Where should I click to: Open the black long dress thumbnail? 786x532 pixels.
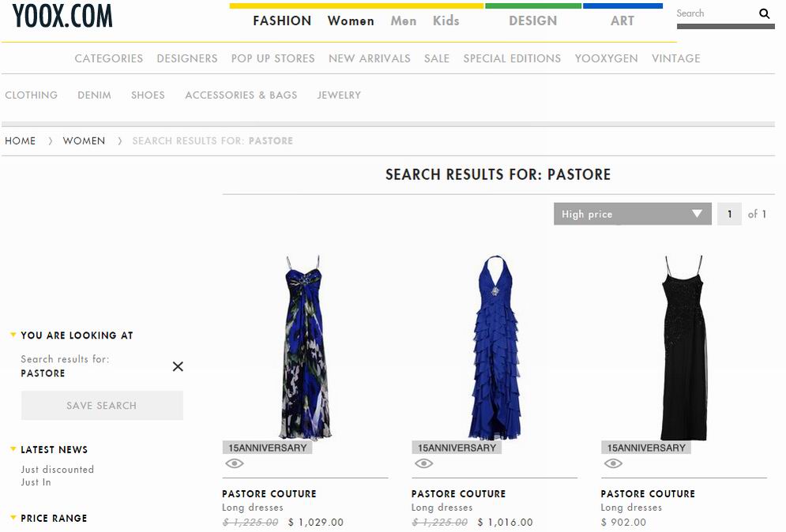684,347
